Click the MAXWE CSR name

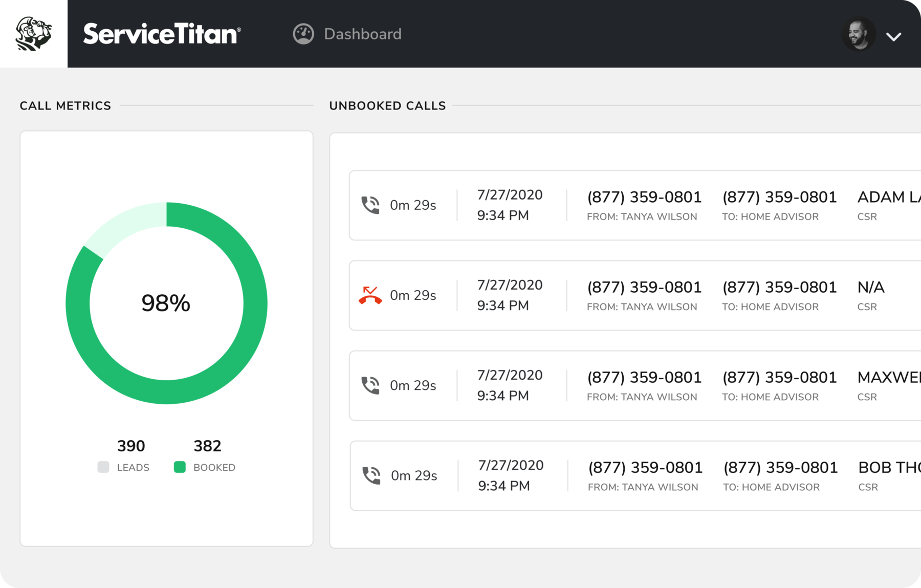coord(889,377)
